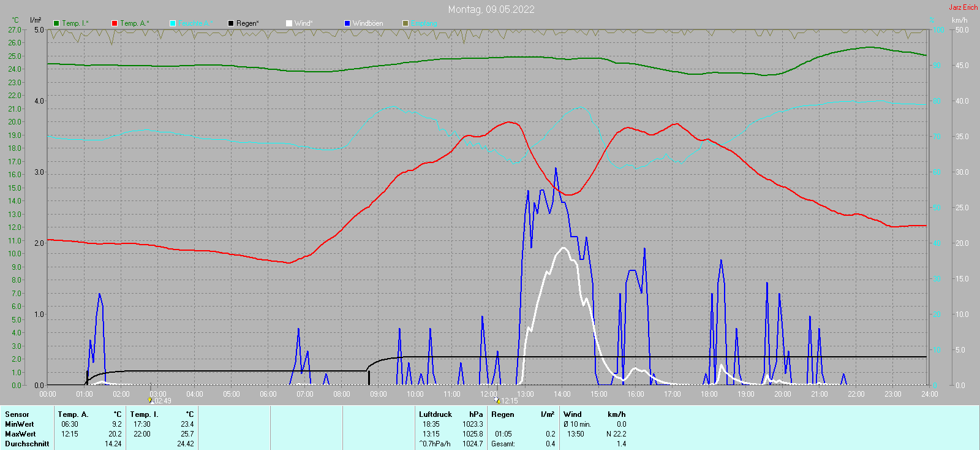The width and height of the screenshot is (980, 450).
Task: Click the Luftdruck column header
Action: coord(435,414)
